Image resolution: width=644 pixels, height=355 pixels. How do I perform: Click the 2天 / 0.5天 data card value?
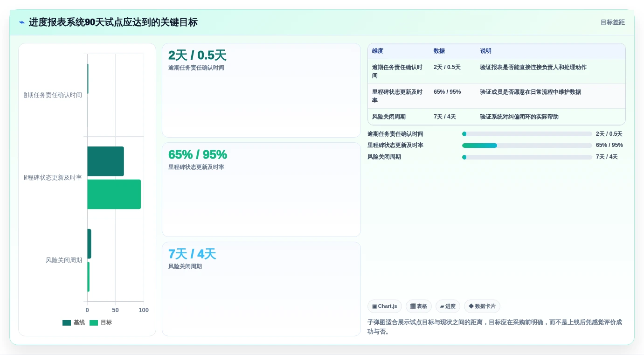pyautogui.click(x=197, y=56)
